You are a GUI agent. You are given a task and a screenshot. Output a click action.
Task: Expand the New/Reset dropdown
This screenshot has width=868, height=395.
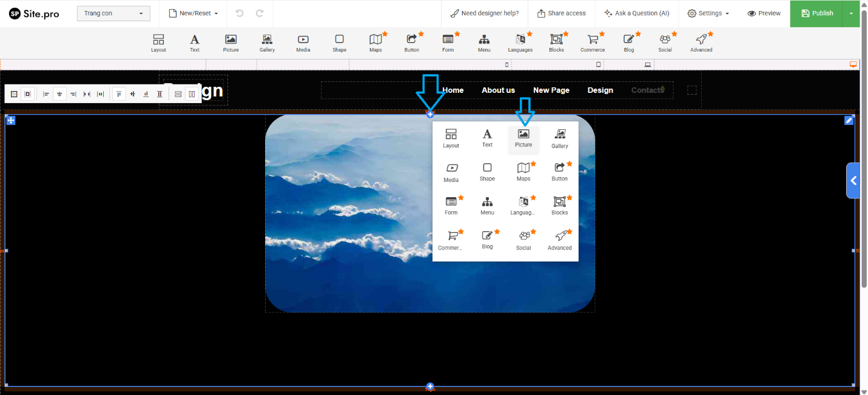(x=193, y=13)
